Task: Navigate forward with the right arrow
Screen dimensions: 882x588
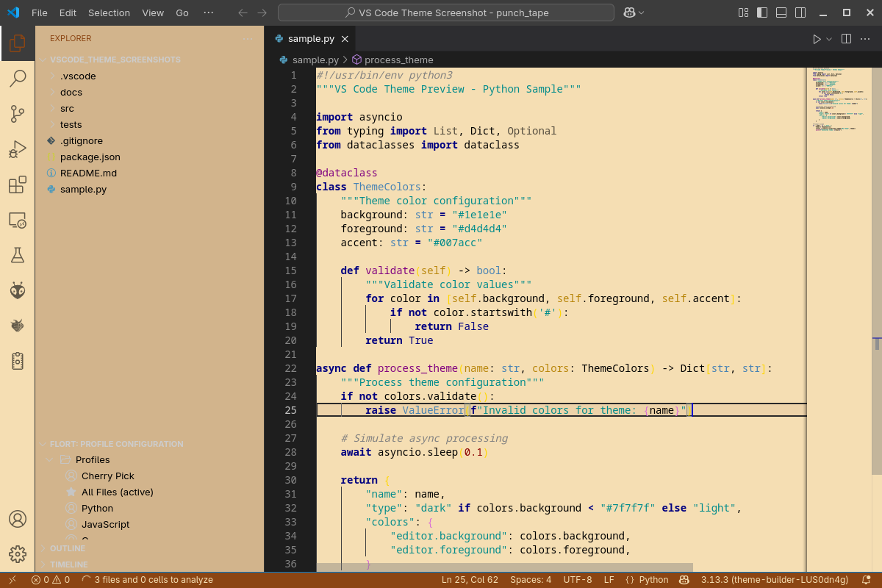Action: [x=262, y=12]
